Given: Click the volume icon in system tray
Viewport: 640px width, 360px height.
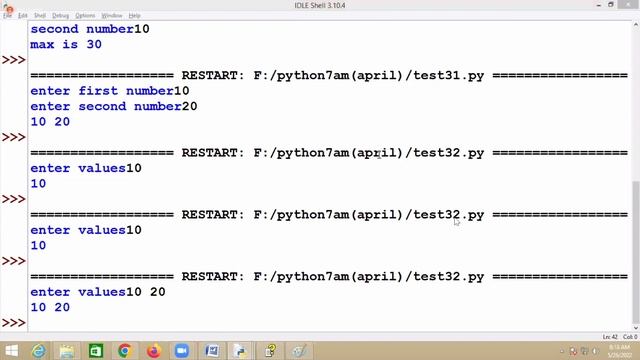Looking at the screenshot, I should (x=595, y=351).
